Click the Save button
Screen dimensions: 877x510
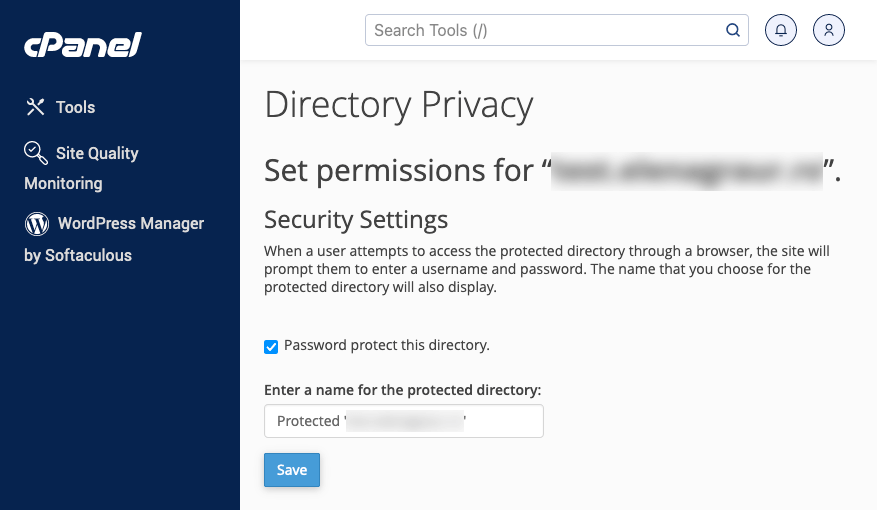tap(292, 470)
